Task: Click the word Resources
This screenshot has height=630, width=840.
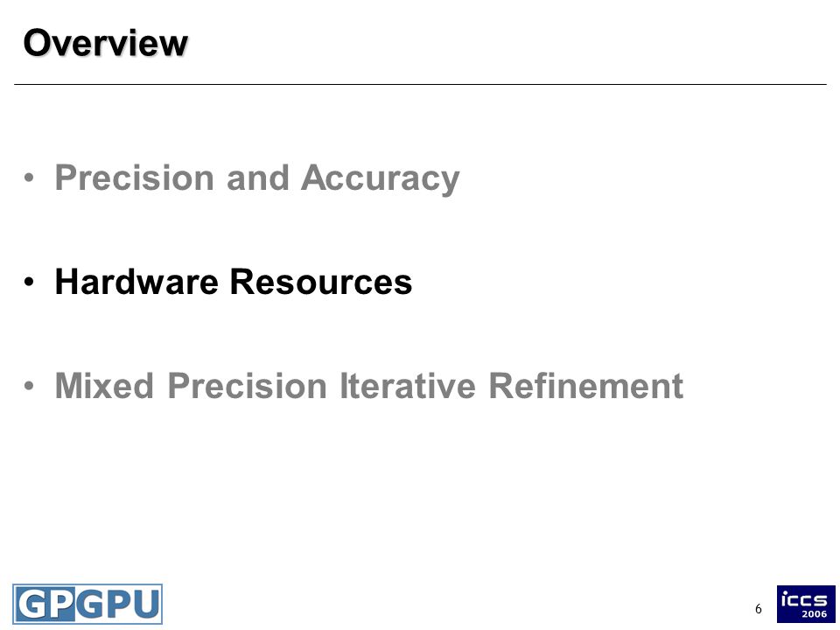Action: 321,281
